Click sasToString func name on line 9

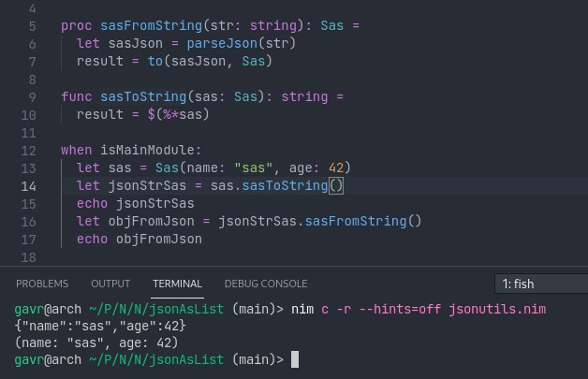(x=143, y=96)
